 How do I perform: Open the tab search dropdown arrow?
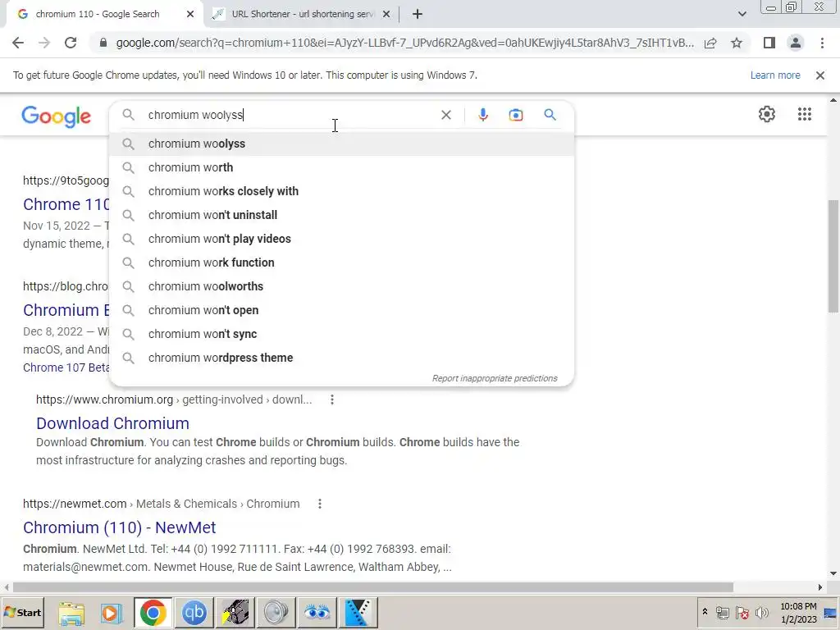click(x=742, y=14)
